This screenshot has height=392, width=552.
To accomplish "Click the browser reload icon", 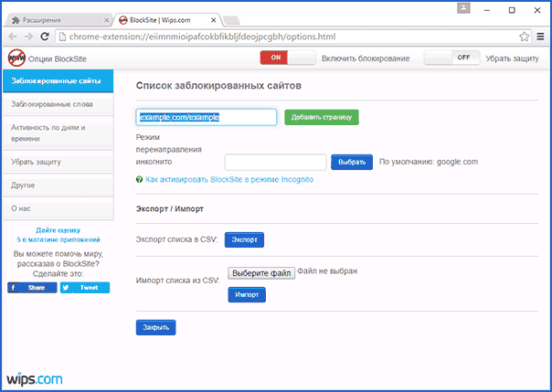I will (45, 37).
